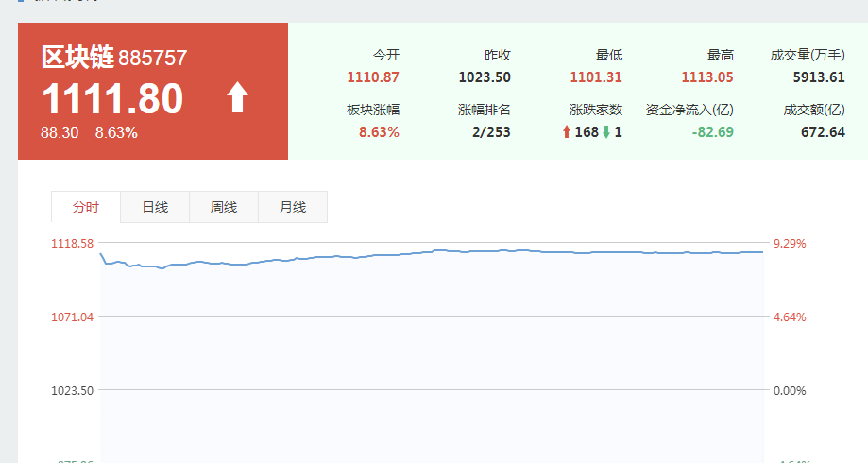The width and height of the screenshot is (868, 463).
Task: Click the 涨幅排名 label
Action: (485, 110)
